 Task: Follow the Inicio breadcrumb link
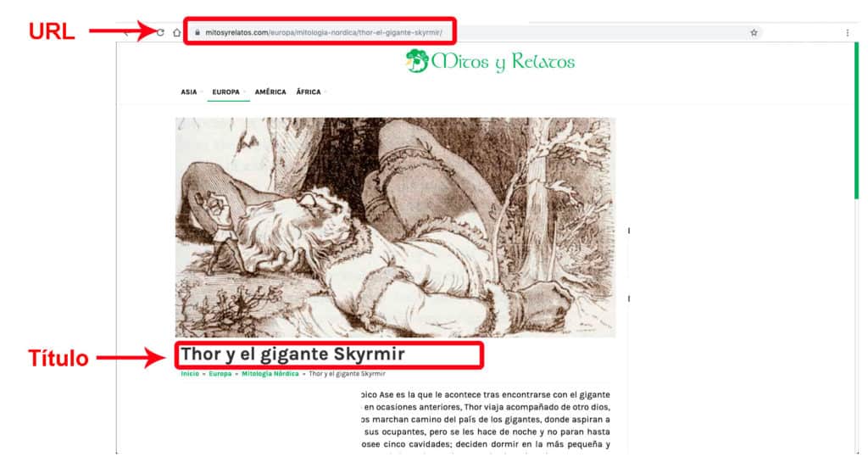[189, 374]
